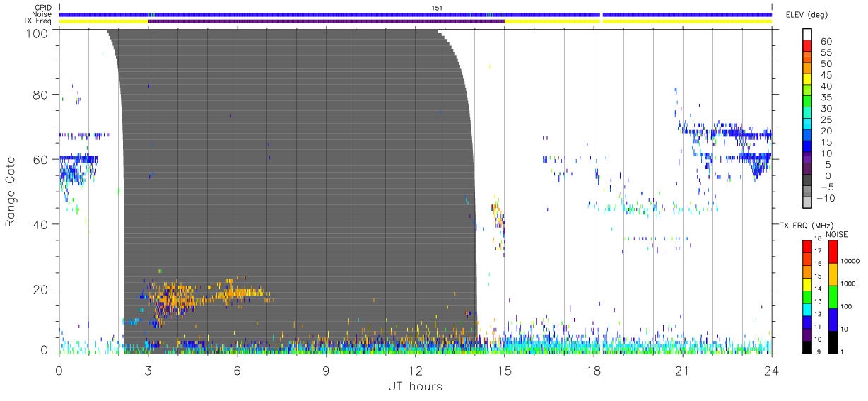Pick the blue swatch in the NOISE colorbar
This screenshot has height=401, width=868.
[x=833, y=319]
